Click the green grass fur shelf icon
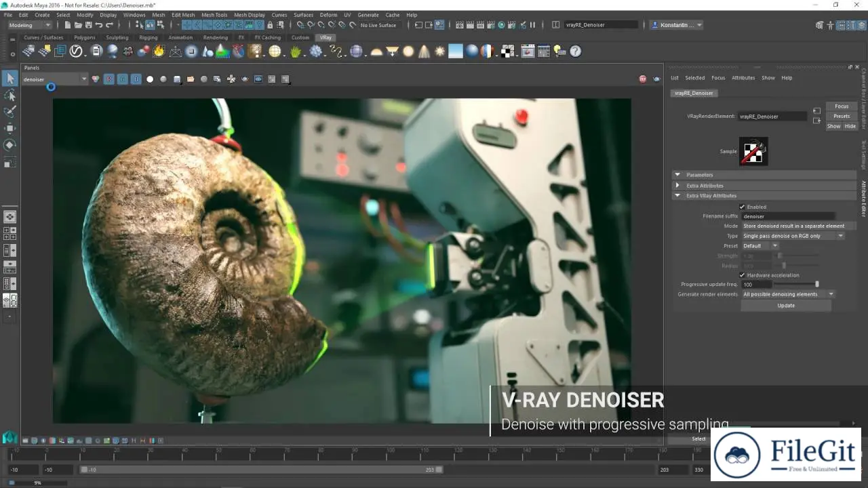The width and height of the screenshot is (868, 488). pos(296,51)
